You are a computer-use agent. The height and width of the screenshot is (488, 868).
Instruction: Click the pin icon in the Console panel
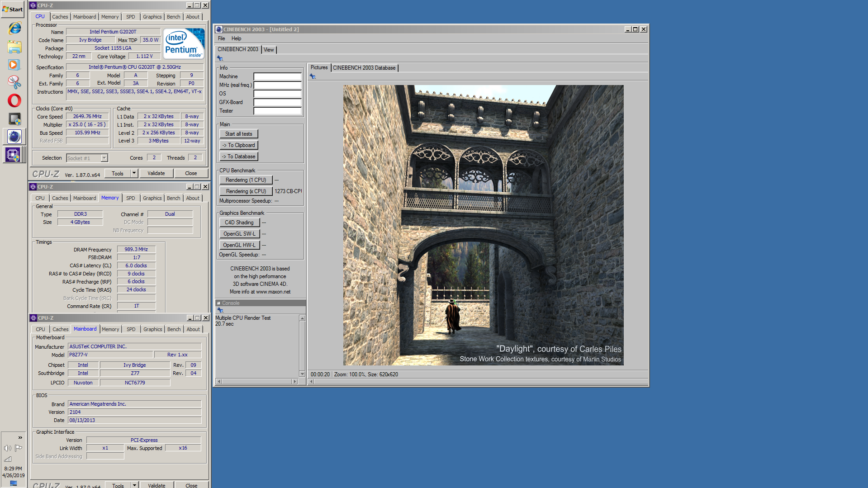[x=220, y=310]
